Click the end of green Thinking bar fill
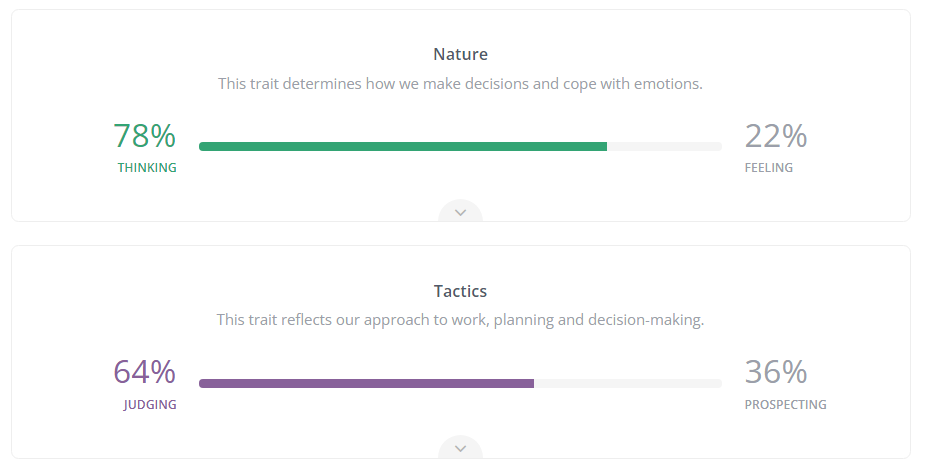 pos(605,146)
